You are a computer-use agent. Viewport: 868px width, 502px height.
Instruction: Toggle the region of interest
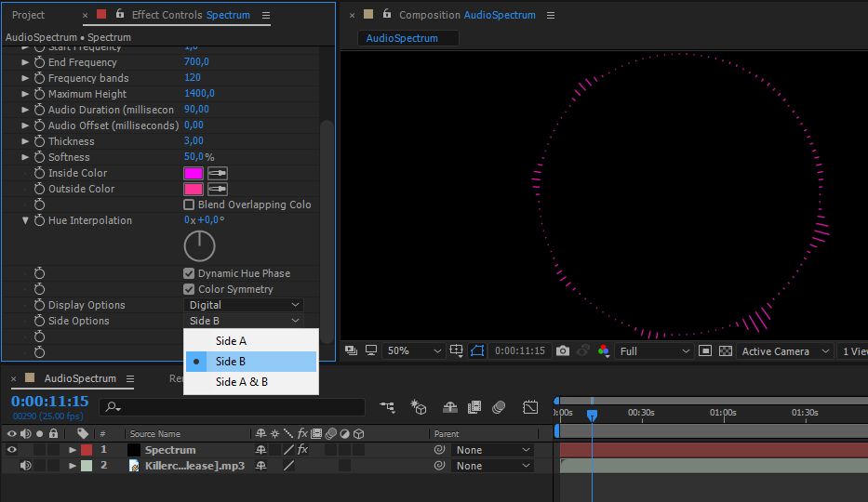[x=705, y=351]
